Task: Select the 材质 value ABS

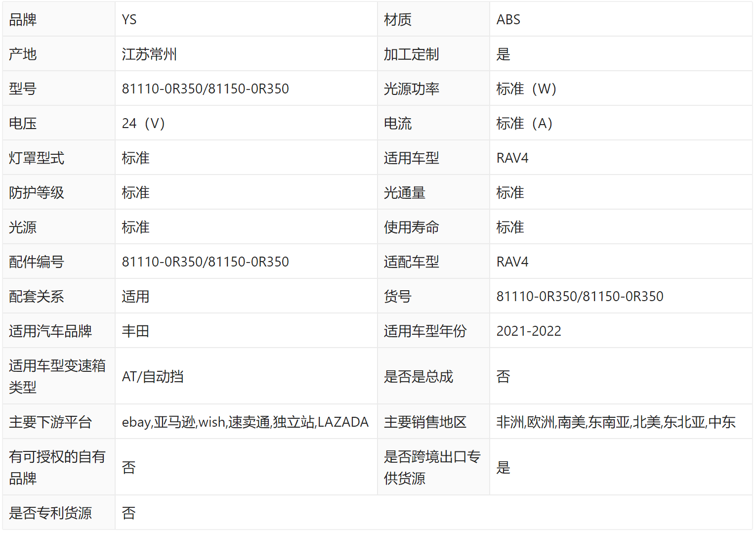Action: point(508,20)
